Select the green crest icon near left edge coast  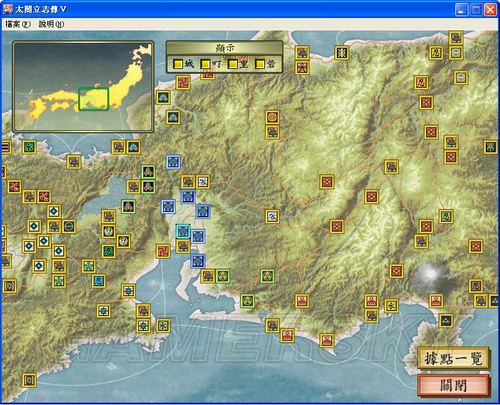(x=29, y=147)
